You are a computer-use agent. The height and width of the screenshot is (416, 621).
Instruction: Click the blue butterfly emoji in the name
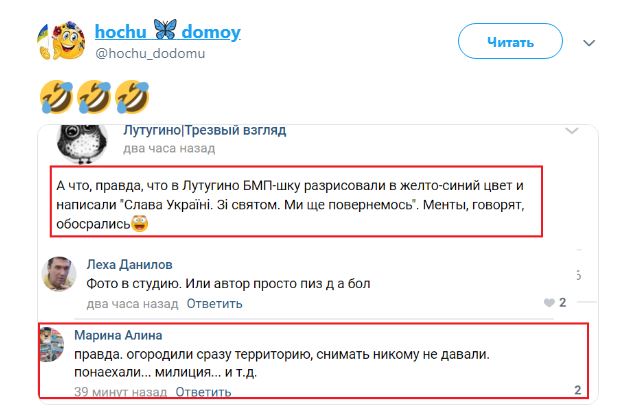[165, 29]
